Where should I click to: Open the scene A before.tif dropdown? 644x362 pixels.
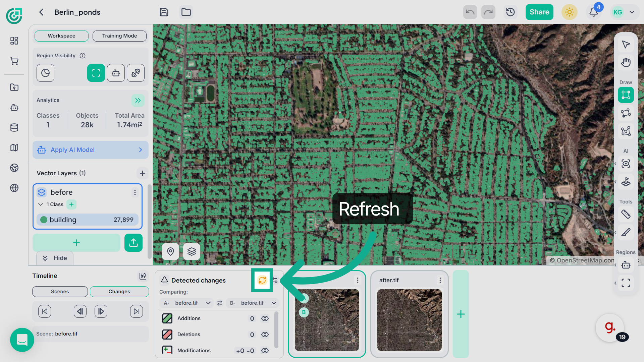pos(186,303)
